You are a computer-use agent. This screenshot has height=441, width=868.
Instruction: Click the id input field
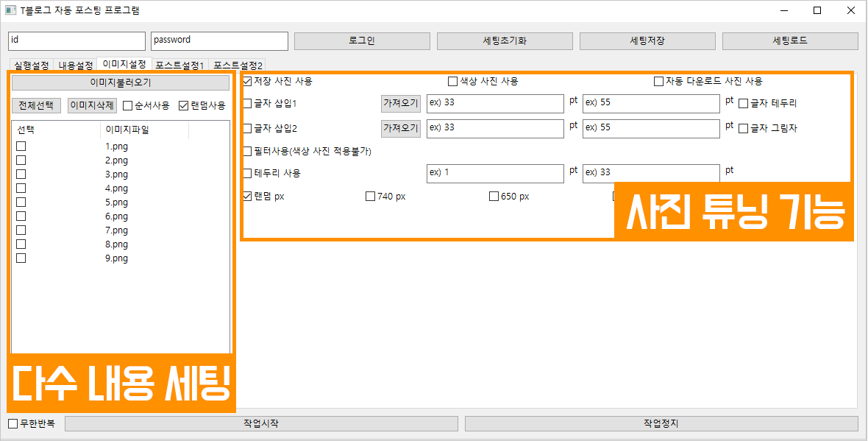(77, 40)
